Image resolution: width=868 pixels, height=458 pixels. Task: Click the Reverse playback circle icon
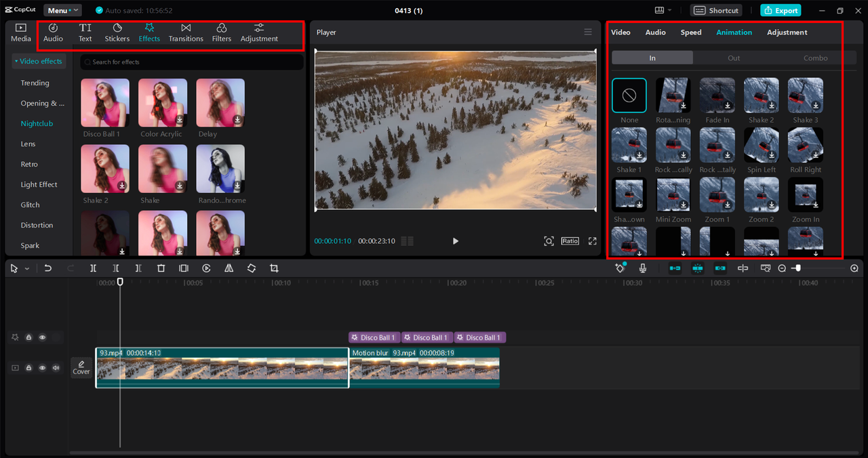point(206,268)
